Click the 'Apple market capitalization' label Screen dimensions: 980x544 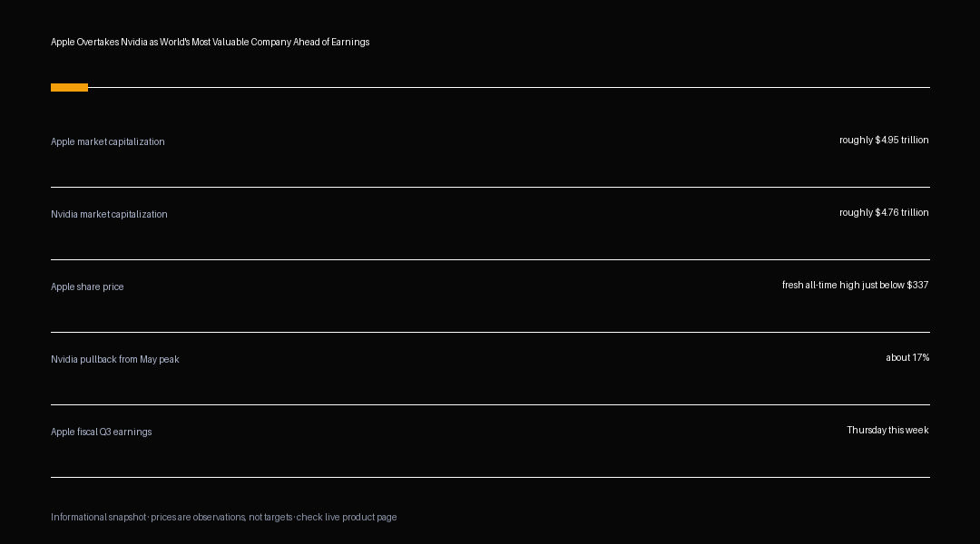(107, 141)
